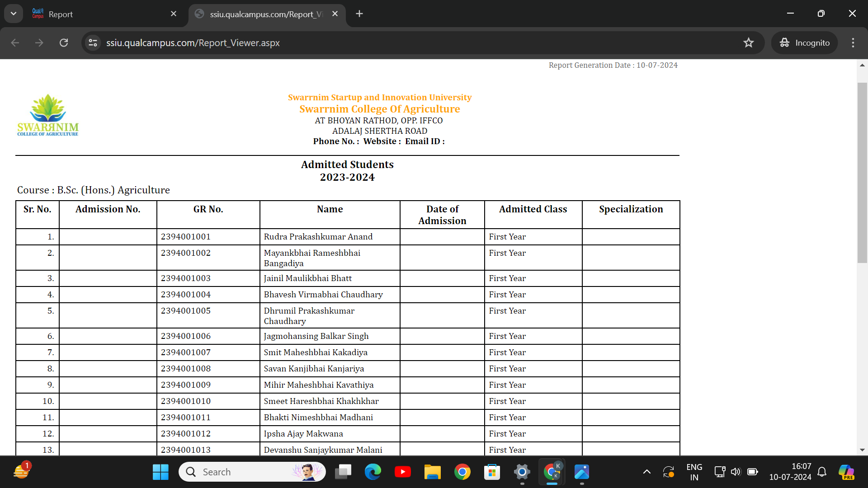The image size is (868, 488).
Task: Go forward to next page
Action: [39, 43]
